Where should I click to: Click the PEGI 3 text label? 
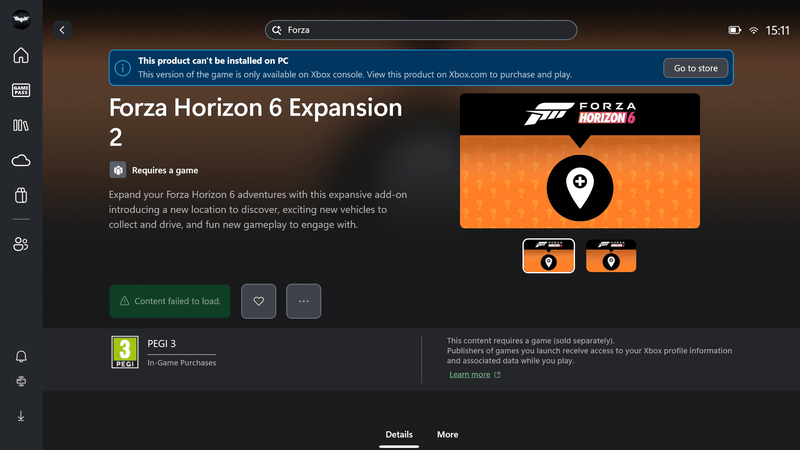161,344
